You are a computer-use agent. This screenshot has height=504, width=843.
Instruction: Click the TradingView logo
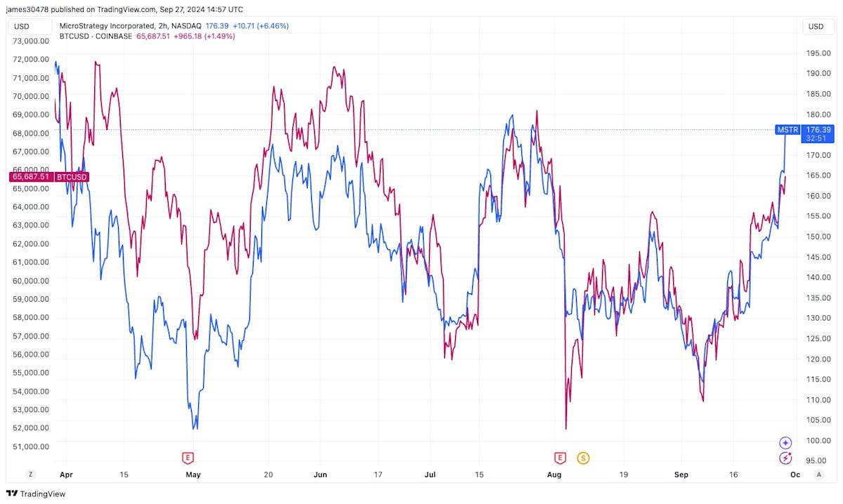(x=35, y=493)
